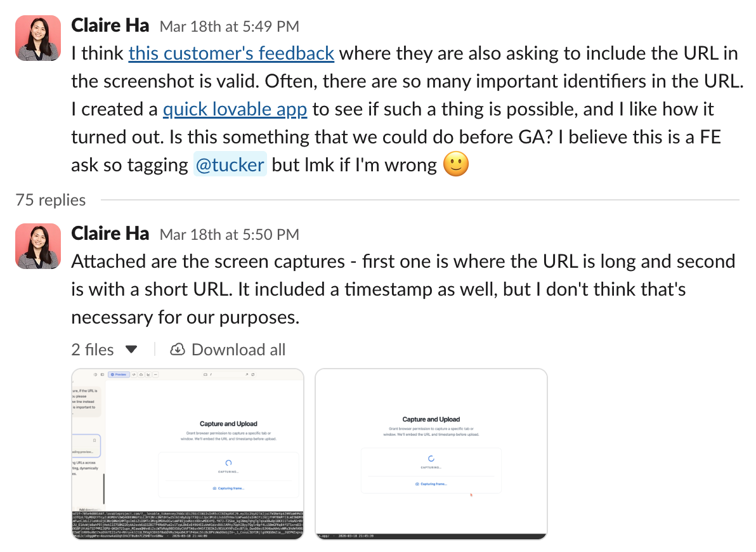Open the analytics chart icon in Lovable toolbar
This screenshot has width=756, height=552.
click(147, 374)
